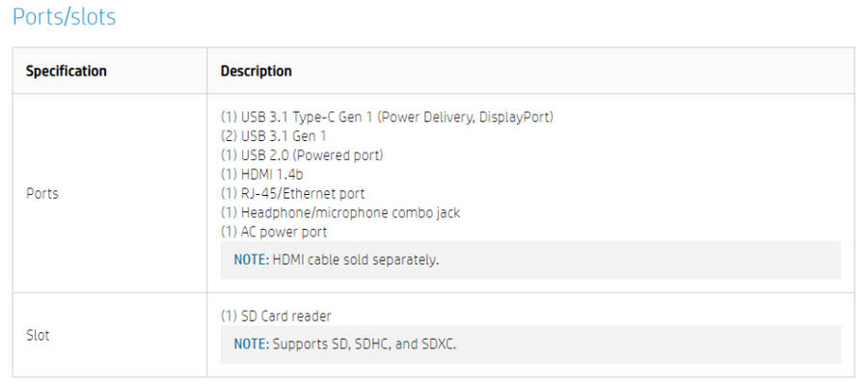This screenshot has width=868, height=389.
Task: Click the AC power port entry
Action: [x=274, y=232]
